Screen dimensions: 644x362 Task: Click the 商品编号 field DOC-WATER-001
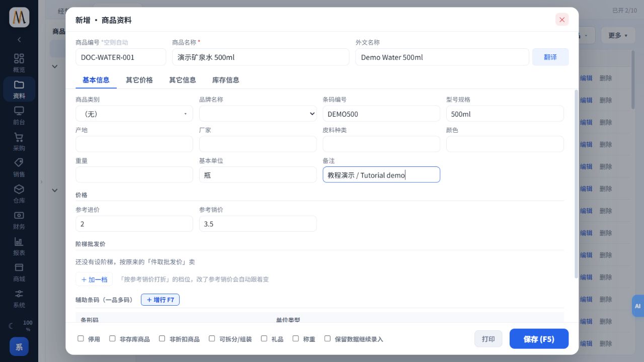121,57
